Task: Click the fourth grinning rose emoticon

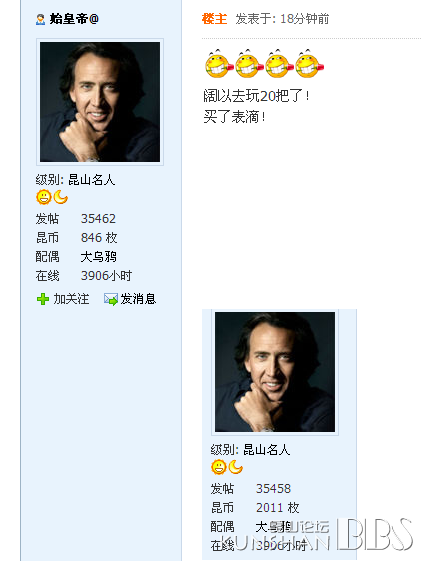Action: (309, 64)
